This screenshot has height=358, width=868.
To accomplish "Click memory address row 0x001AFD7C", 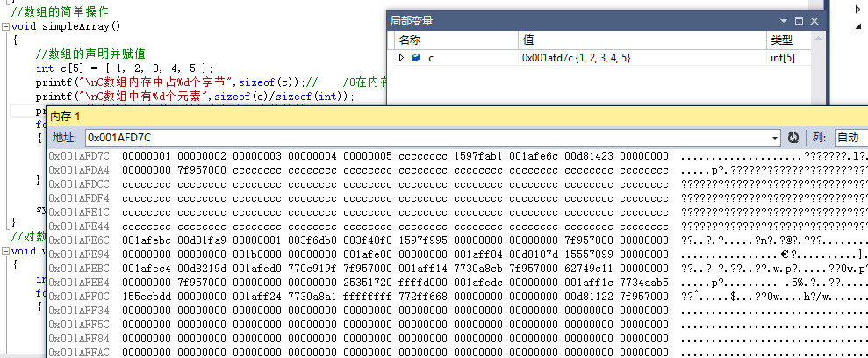I will 79,156.
